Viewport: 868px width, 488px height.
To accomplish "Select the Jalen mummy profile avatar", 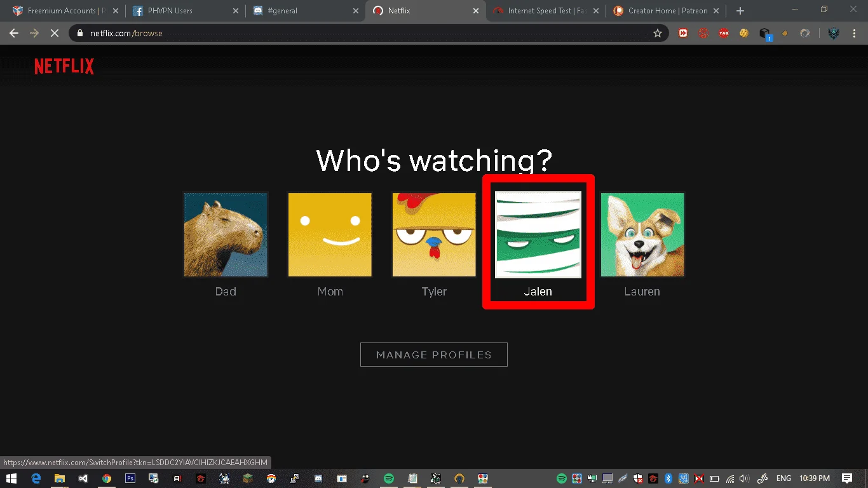I will 538,234.
